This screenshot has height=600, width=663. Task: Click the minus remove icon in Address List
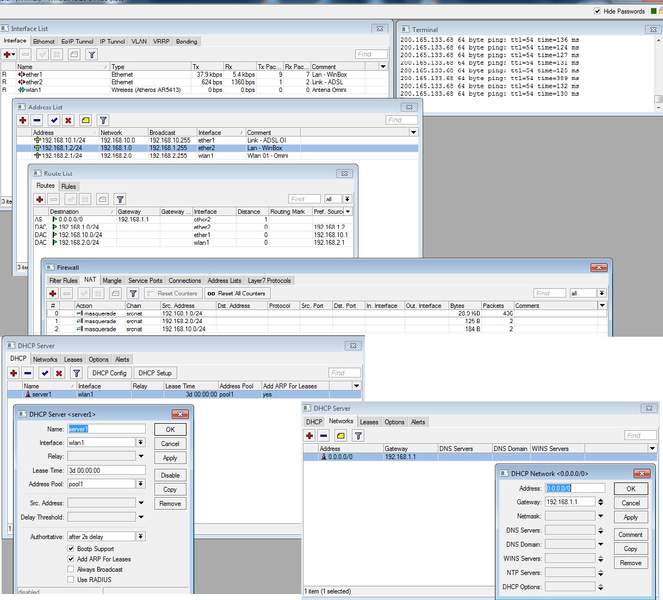click(x=37, y=121)
